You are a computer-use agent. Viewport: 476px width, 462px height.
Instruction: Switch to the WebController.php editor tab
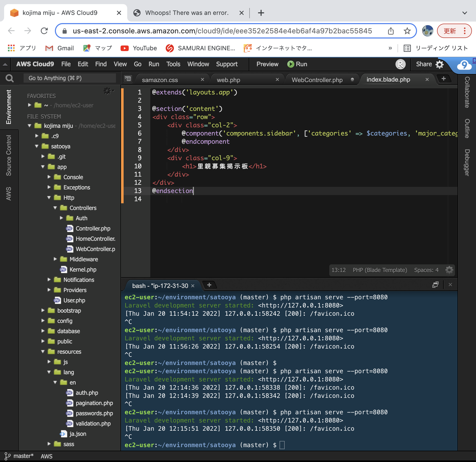(317, 80)
